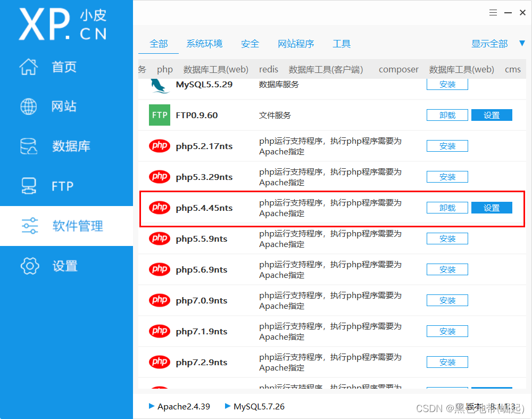532x419 pixels.
Task: Click the php5.3.29nts php icon
Action: click(160, 177)
